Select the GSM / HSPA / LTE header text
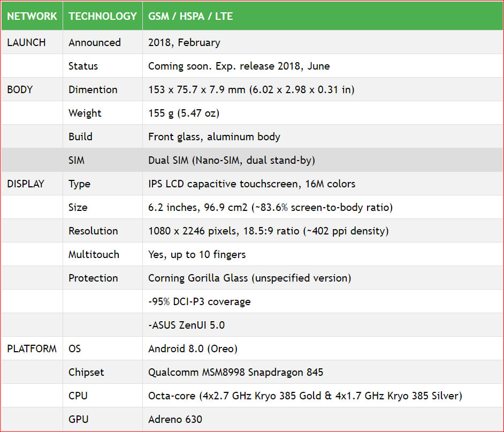Screen dimensions: 504x432 190,16
